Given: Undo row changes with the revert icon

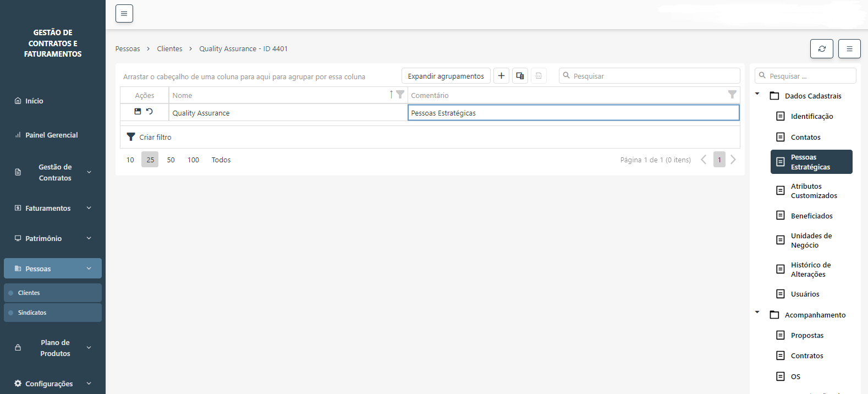Looking at the screenshot, I should click(149, 112).
